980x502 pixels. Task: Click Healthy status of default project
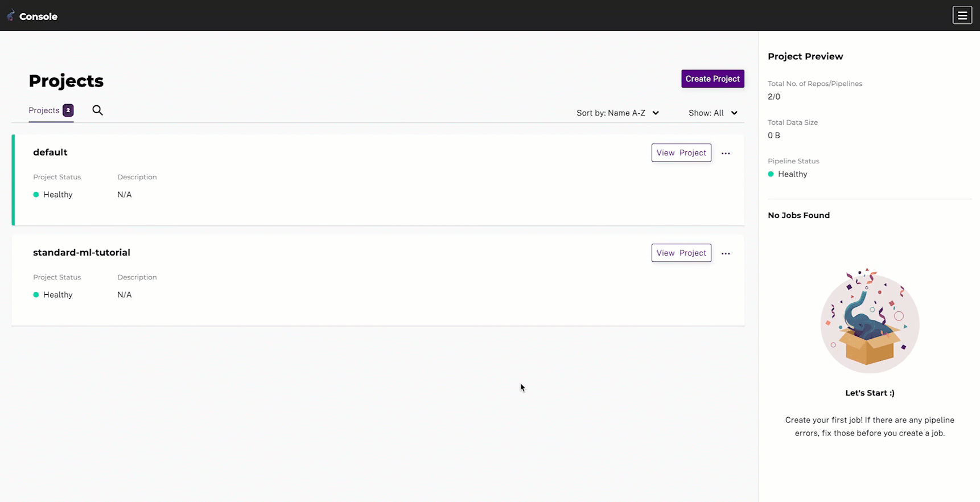[x=53, y=195]
